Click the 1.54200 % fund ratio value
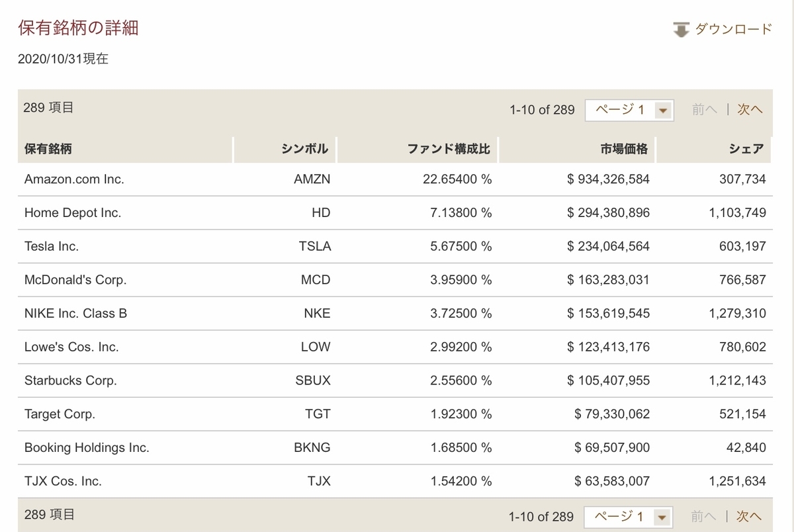 (461, 482)
